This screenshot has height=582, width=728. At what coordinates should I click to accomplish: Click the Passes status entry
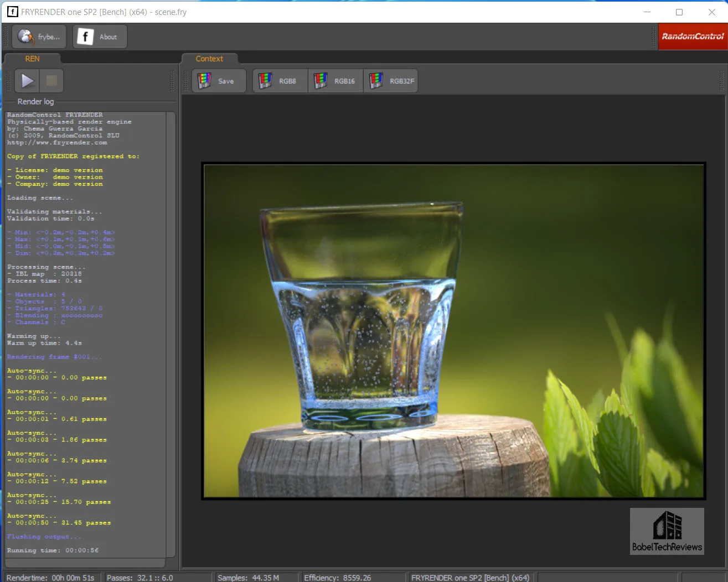[140, 578]
